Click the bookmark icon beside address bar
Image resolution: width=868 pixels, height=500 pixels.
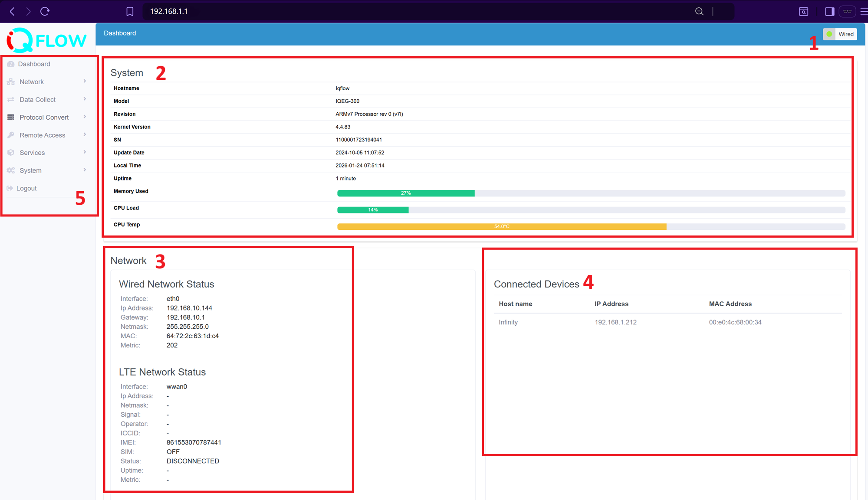coord(130,12)
